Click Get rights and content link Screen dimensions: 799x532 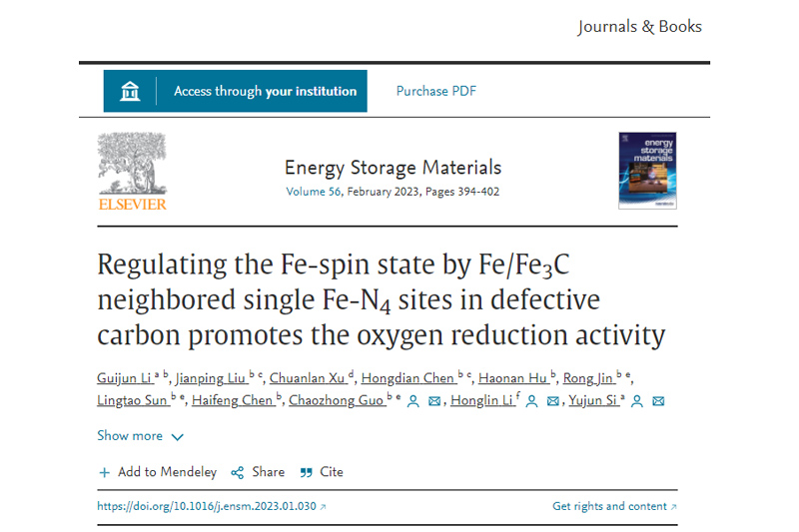(613, 506)
